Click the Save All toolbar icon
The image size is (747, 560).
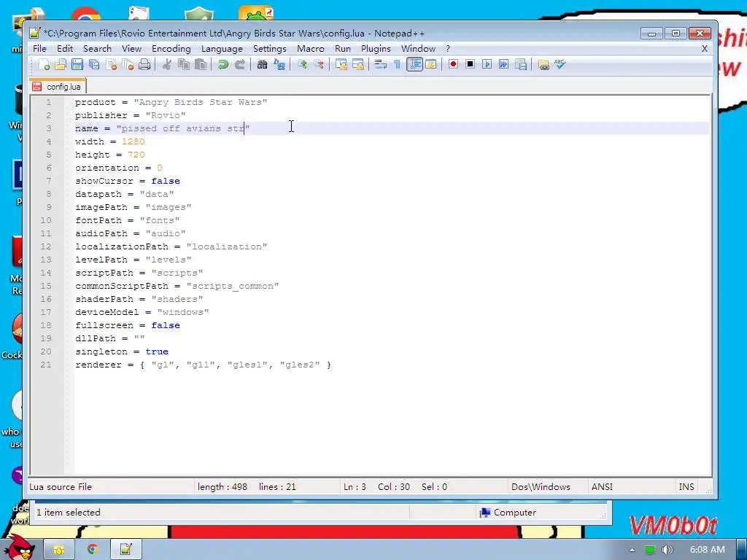(x=94, y=64)
